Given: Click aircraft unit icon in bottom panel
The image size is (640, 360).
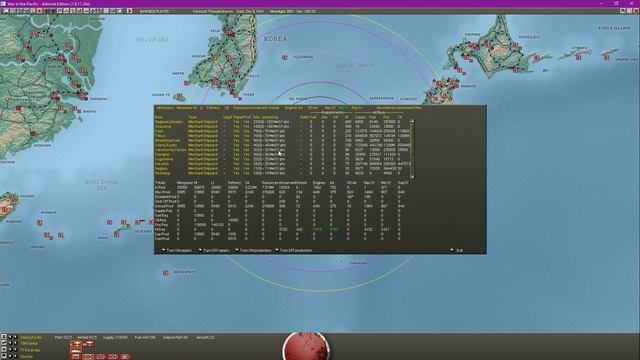Looking at the screenshot, I should pyautogui.click(x=76, y=344).
